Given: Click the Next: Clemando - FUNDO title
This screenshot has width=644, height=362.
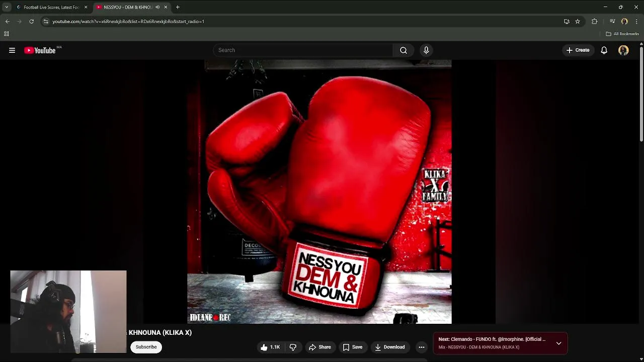Looking at the screenshot, I should 492,339.
